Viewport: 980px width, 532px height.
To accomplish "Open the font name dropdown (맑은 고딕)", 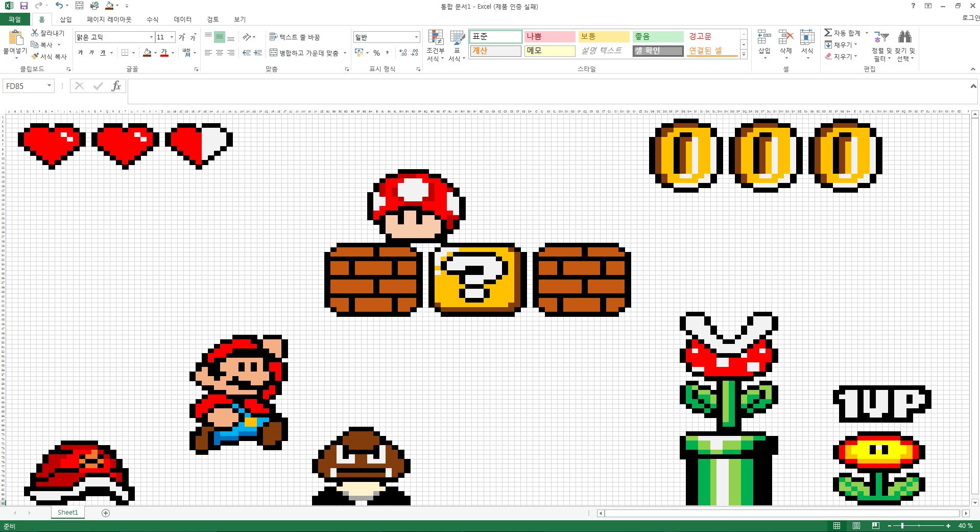I will (151, 37).
